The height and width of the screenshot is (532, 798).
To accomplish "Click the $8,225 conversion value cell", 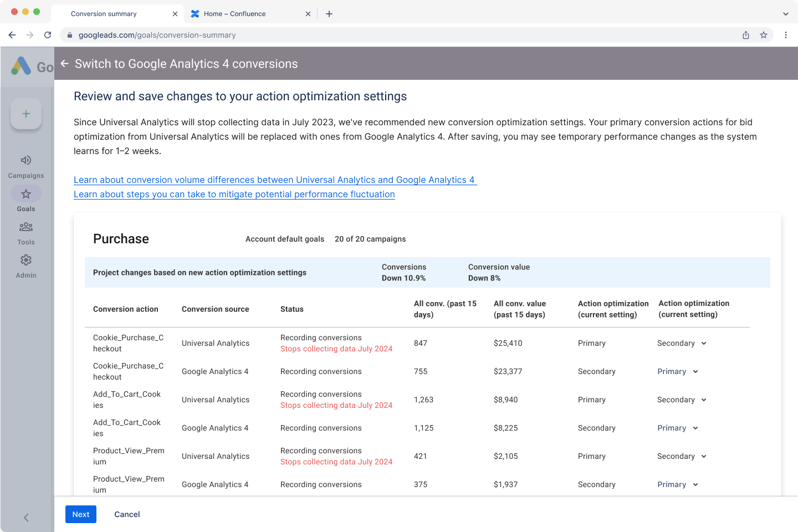I will (x=506, y=428).
